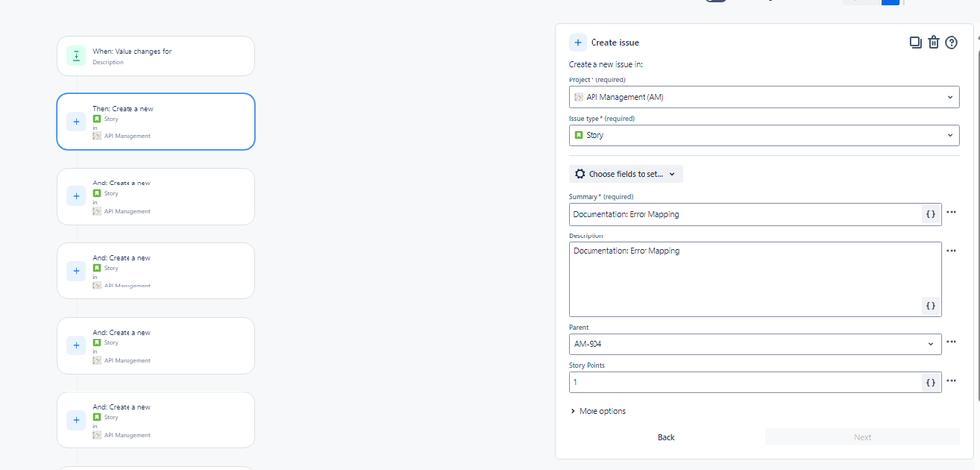Open the ellipsis menu beside Parent
The image size is (980, 470).
click(952, 341)
